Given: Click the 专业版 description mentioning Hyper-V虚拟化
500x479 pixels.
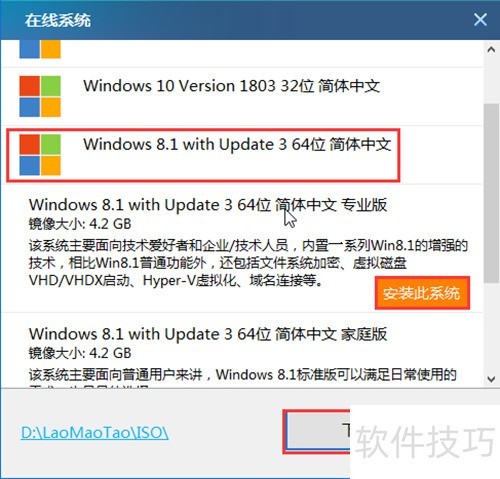Looking at the screenshot, I should coord(248,263).
